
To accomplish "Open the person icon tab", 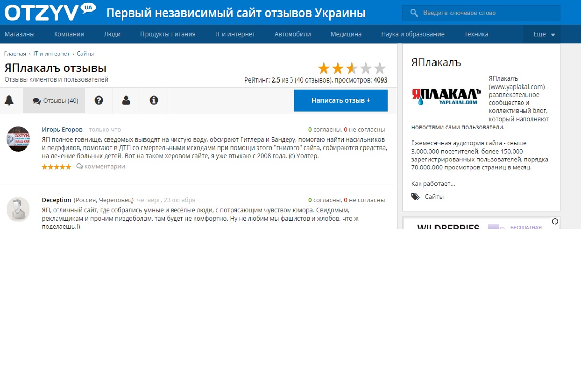I will point(126,100).
